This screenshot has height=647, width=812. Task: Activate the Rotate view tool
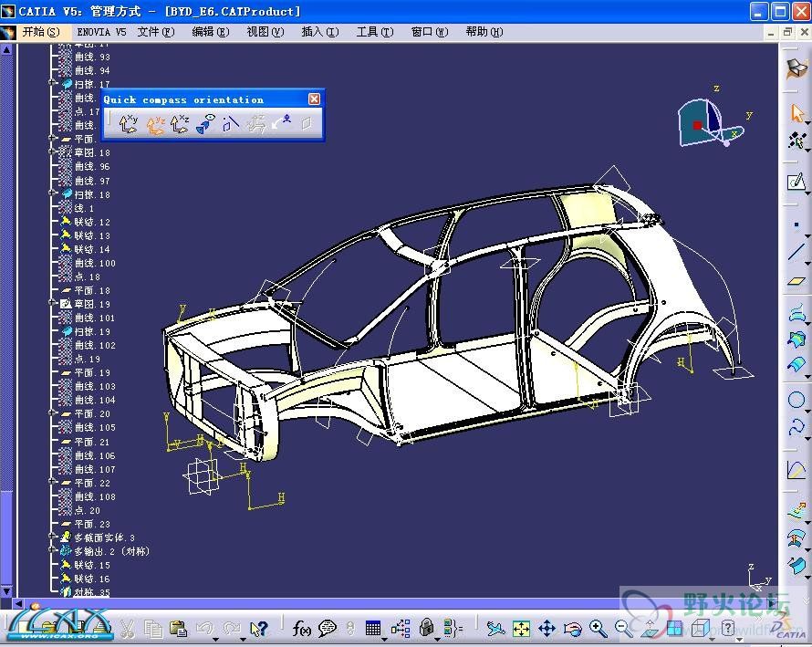pos(573,629)
